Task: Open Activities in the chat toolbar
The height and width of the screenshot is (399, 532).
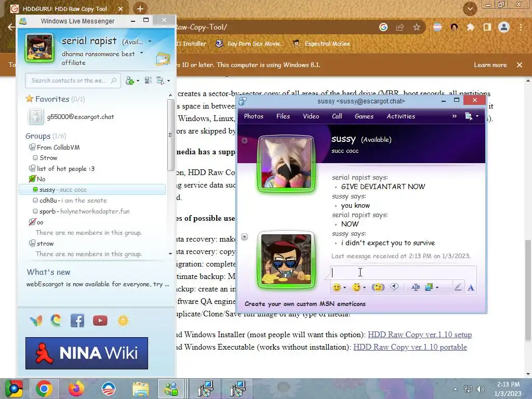Action: tap(401, 116)
